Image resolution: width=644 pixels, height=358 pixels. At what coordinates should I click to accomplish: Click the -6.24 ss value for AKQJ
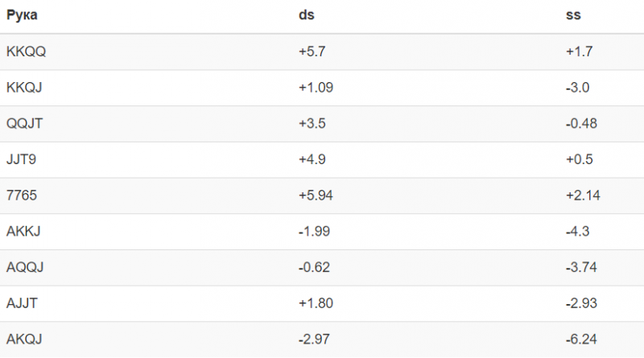pyautogui.click(x=581, y=339)
